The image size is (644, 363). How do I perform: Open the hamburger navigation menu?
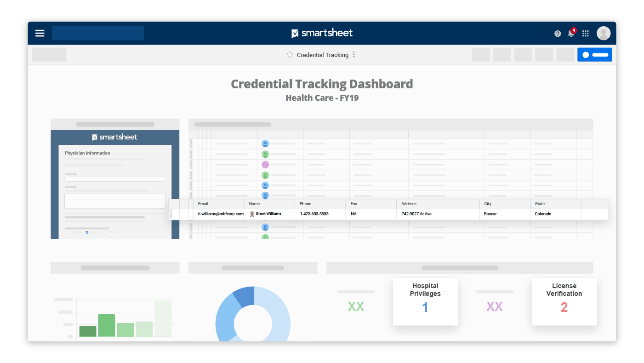point(40,33)
